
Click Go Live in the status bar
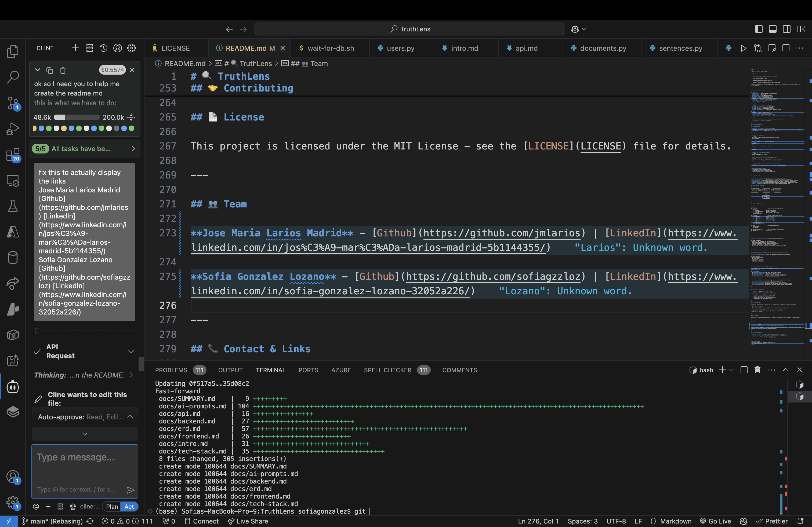point(716,521)
